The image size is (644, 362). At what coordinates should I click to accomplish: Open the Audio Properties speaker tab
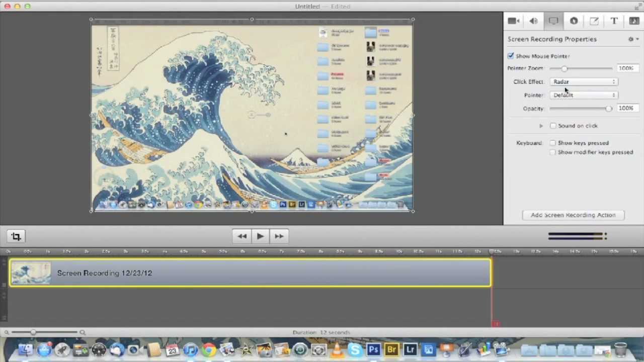pyautogui.click(x=533, y=21)
